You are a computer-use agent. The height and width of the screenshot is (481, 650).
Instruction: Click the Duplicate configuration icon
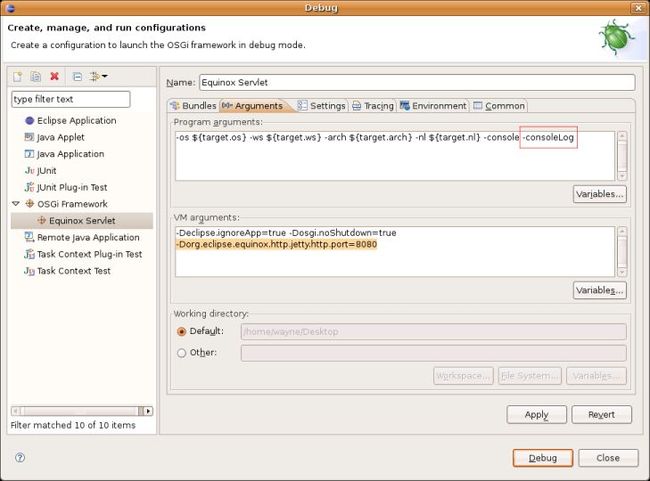tap(36, 76)
